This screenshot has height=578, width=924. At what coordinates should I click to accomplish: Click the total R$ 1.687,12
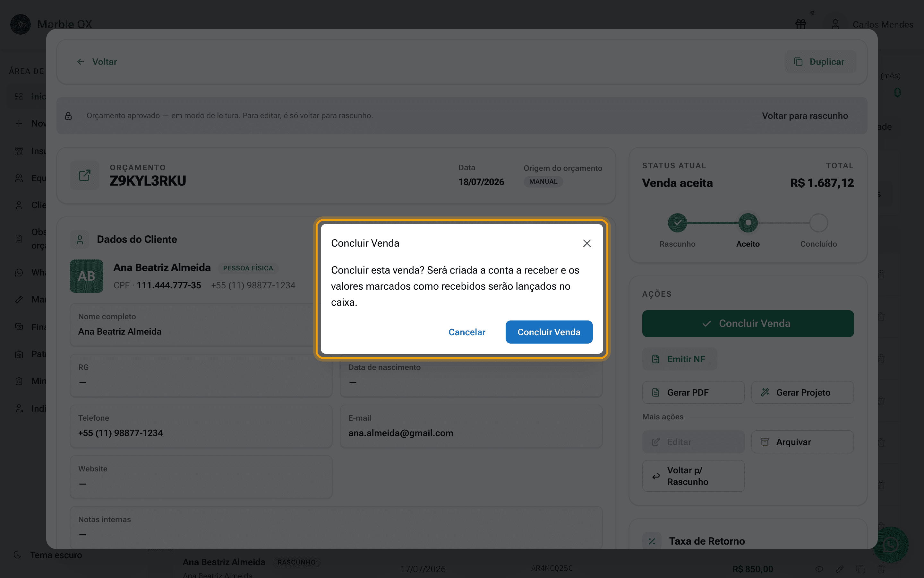(x=822, y=183)
